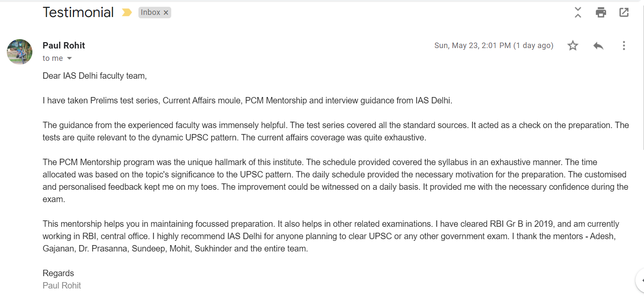The height and width of the screenshot is (297, 644).
Task: Show the side panel using right-edge arrow
Action: tap(641, 280)
